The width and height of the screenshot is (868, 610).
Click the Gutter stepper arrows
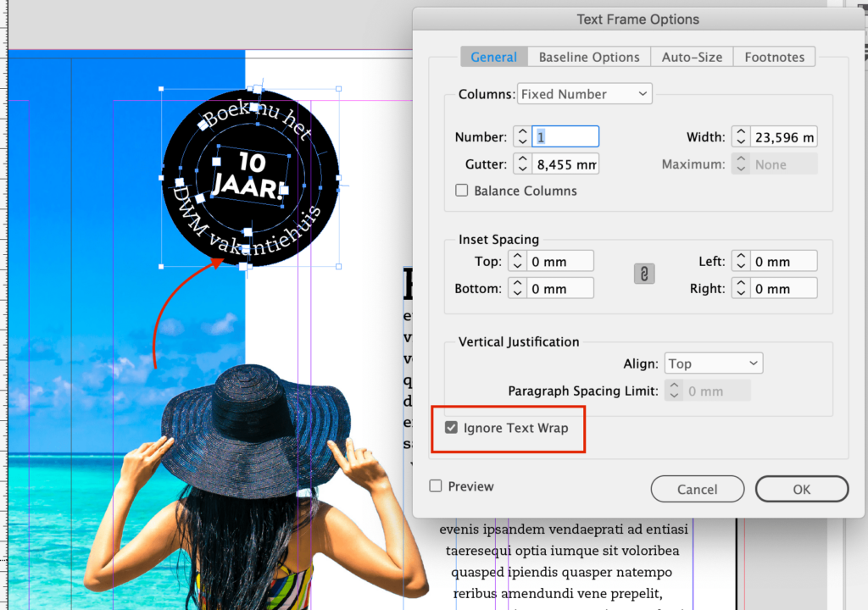tap(521, 165)
